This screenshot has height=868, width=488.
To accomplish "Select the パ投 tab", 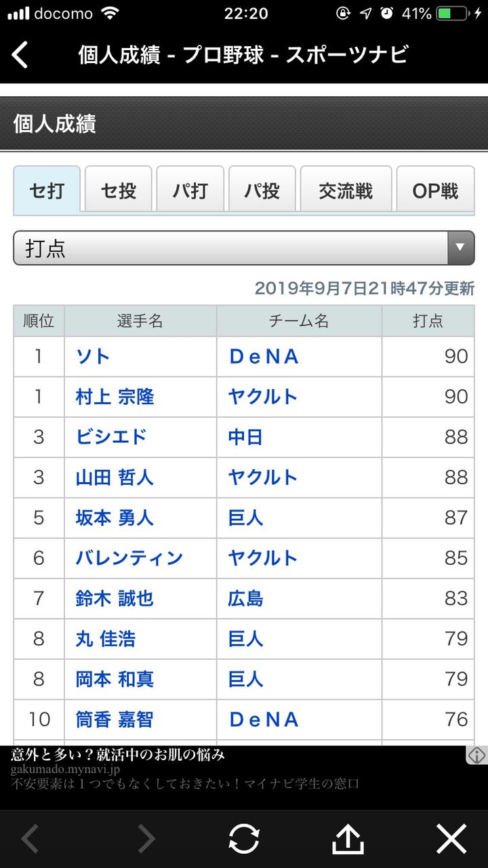I will coord(262,191).
